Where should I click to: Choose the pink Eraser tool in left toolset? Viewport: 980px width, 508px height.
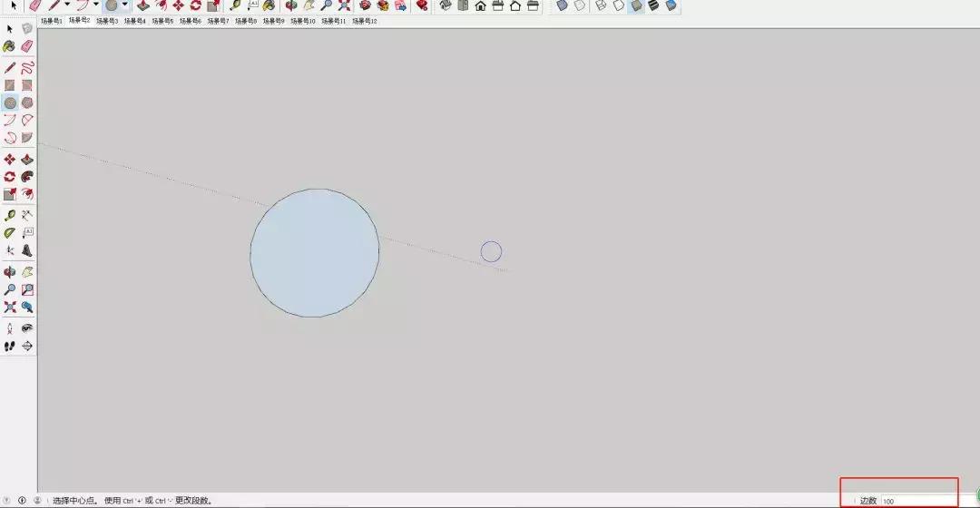click(27, 47)
